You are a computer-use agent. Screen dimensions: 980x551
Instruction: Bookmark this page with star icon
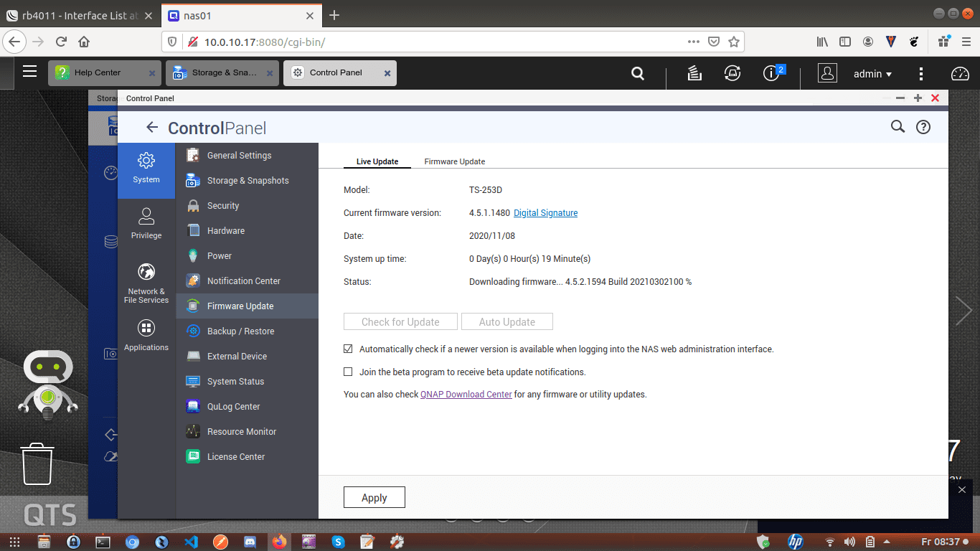pos(733,42)
